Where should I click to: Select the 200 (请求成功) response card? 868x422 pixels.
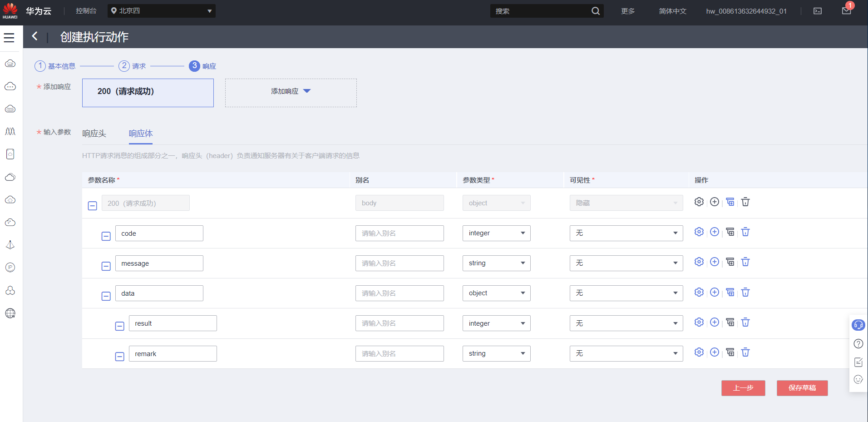coord(148,93)
